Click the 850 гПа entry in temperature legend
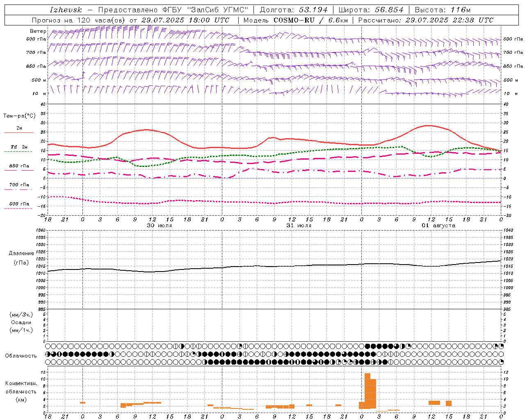Viewport: 525px width, 420px height. pyautogui.click(x=19, y=166)
